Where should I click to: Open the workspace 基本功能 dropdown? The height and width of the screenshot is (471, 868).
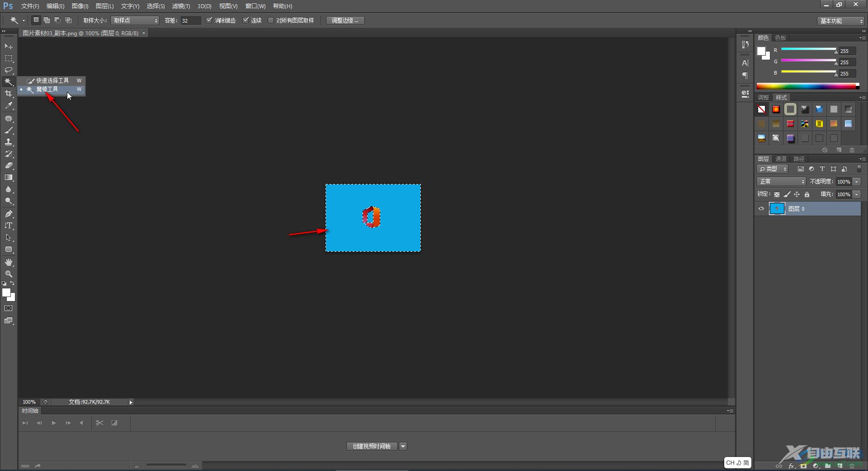coord(841,21)
